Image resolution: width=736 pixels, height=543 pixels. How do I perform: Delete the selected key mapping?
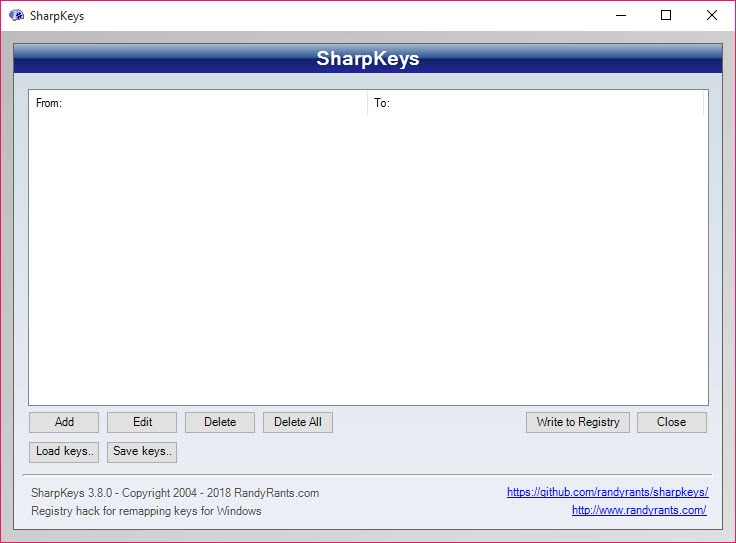pyautogui.click(x=220, y=422)
